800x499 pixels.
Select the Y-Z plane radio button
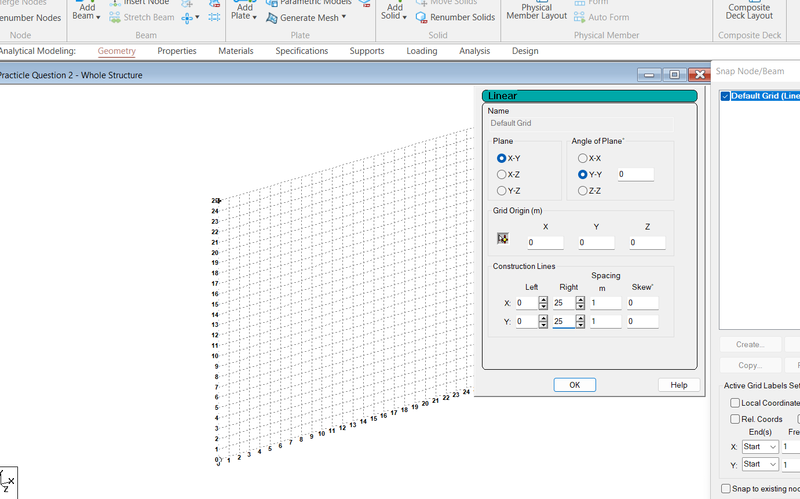(x=502, y=191)
